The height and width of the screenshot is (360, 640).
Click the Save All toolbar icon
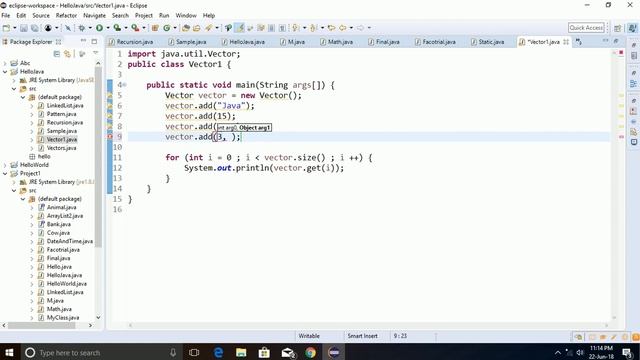point(35,28)
